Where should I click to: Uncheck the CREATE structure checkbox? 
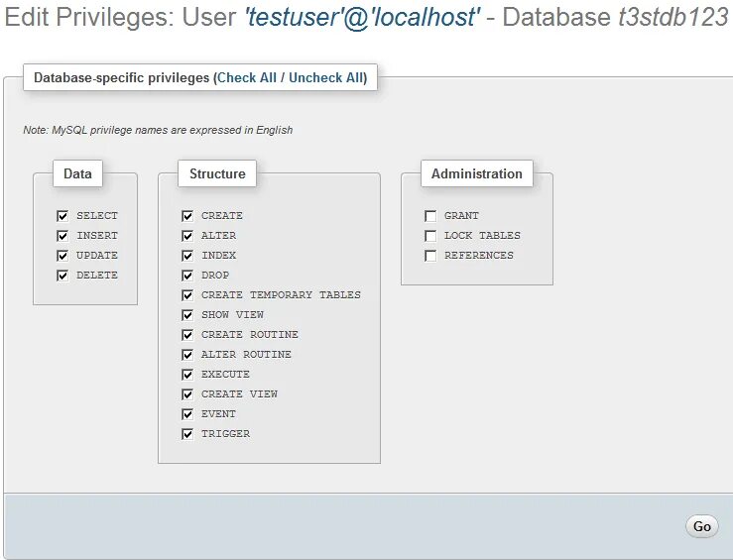pos(187,216)
